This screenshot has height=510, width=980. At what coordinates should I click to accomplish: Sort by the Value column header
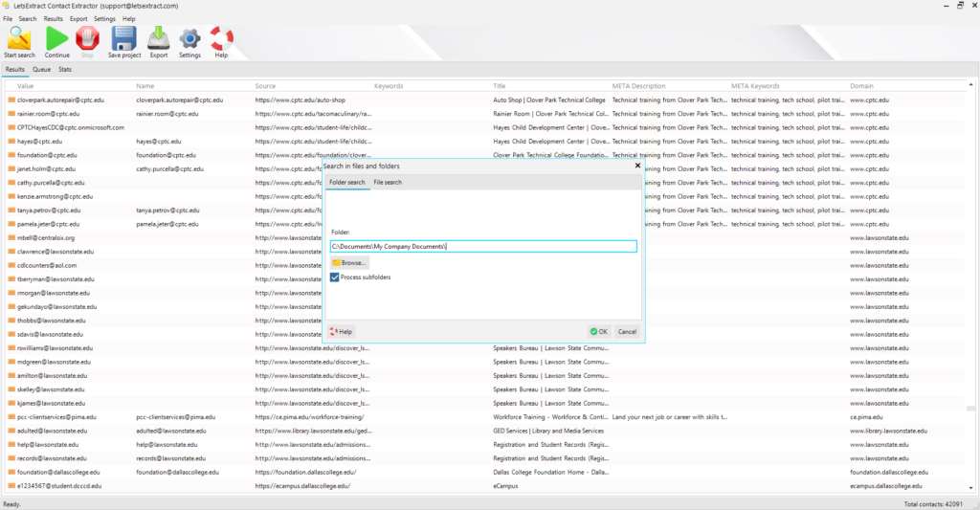click(26, 86)
